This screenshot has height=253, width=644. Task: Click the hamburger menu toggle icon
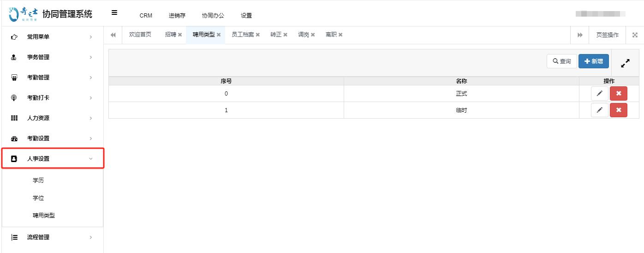[x=114, y=13]
